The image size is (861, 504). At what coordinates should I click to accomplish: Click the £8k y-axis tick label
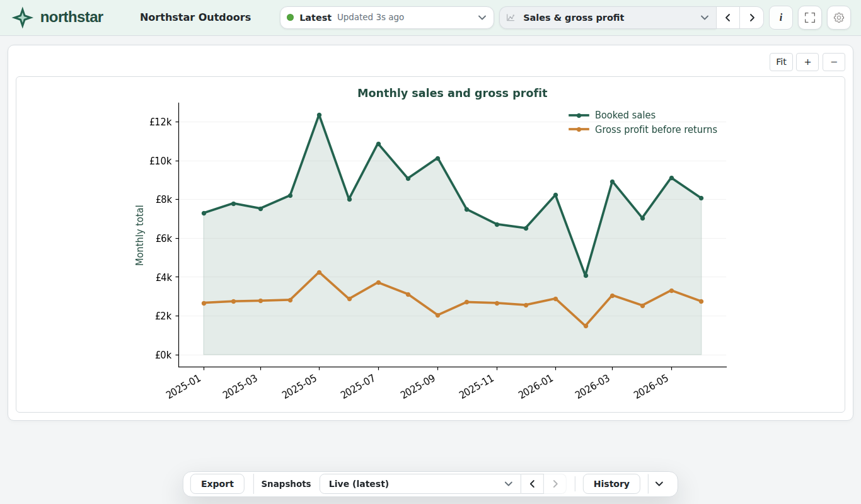coord(163,200)
